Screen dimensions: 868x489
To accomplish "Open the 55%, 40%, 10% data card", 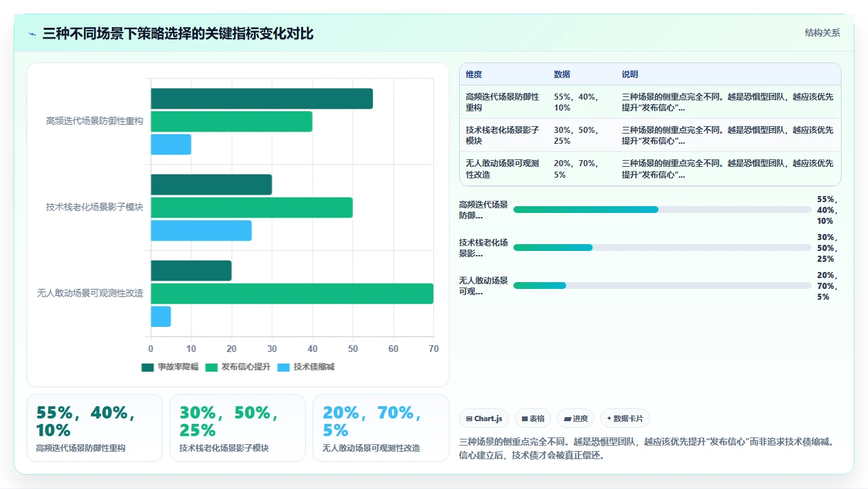I will tap(94, 428).
